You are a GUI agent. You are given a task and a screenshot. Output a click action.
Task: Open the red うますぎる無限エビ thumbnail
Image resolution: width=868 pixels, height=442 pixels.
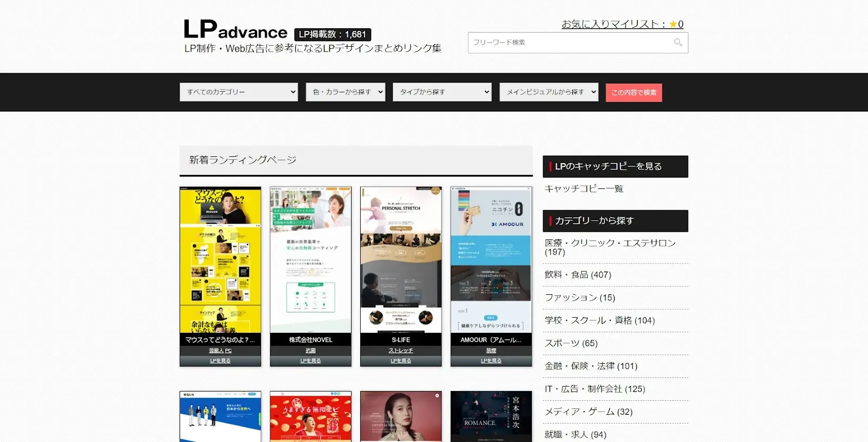pos(310,416)
